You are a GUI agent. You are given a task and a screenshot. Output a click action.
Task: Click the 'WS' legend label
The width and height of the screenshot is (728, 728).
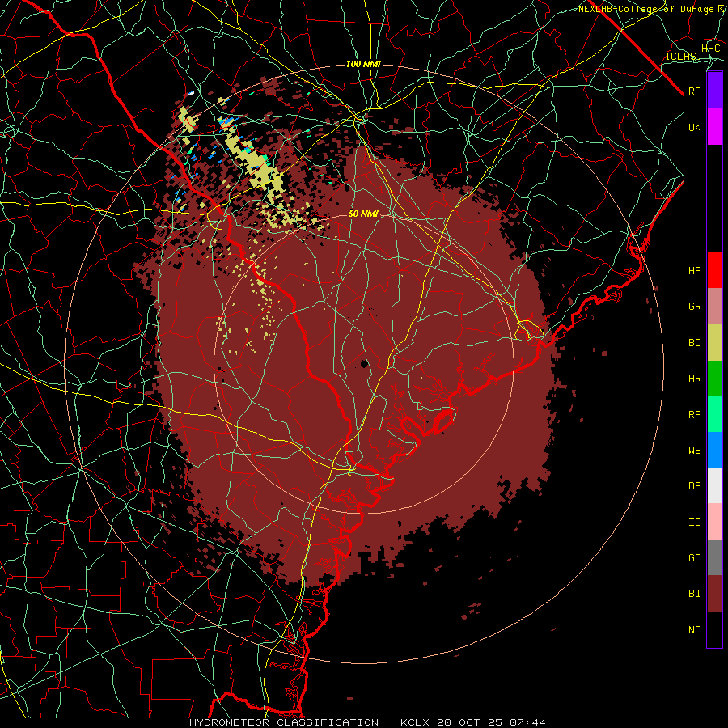(694, 450)
